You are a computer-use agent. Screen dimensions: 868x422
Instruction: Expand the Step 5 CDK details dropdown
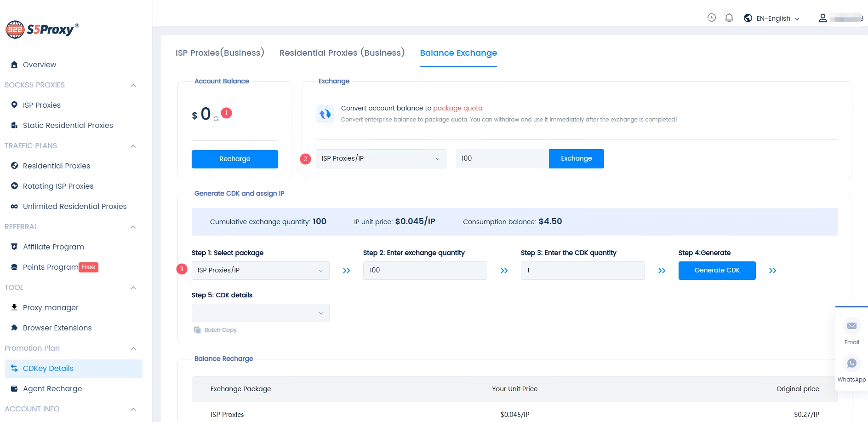(x=260, y=313)
